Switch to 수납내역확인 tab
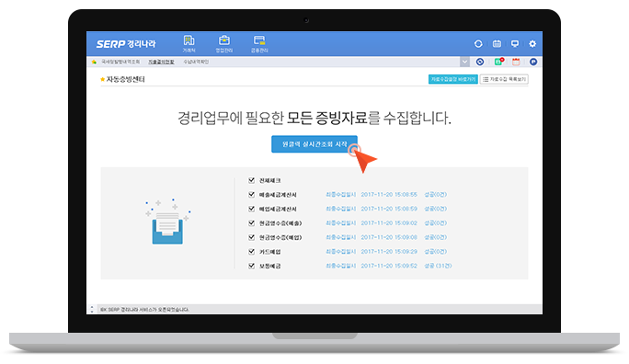Image resolution: width=629 pixels, height=364 pixels. [x=196, y=62]
